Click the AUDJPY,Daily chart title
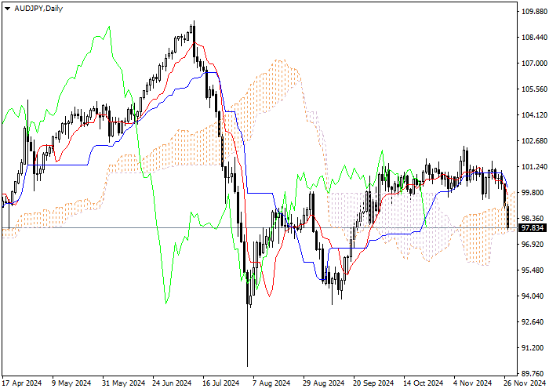This screenshot has width=549, height=392. [38, 9]
